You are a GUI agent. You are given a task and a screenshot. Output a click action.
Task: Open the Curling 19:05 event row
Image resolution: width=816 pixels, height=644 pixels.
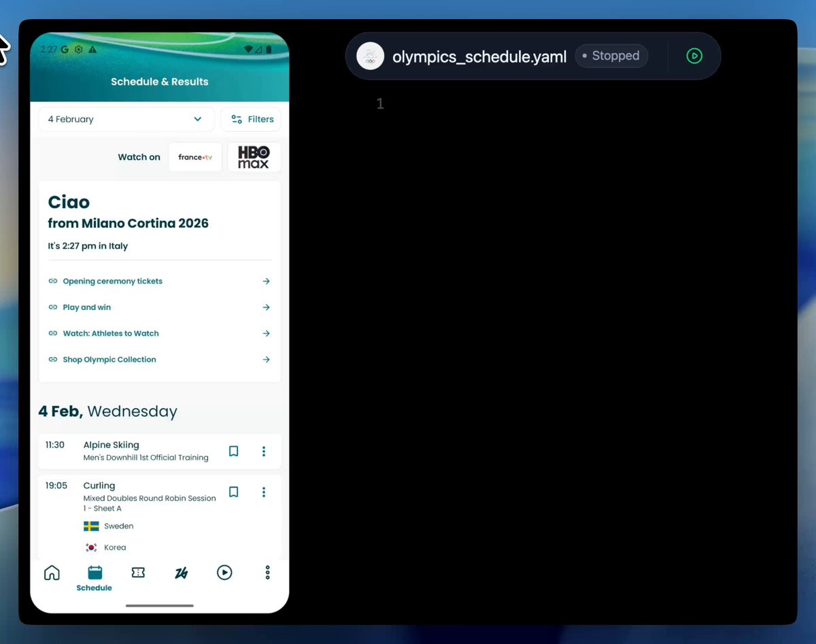pyautogui.click(x=159, y=517)
